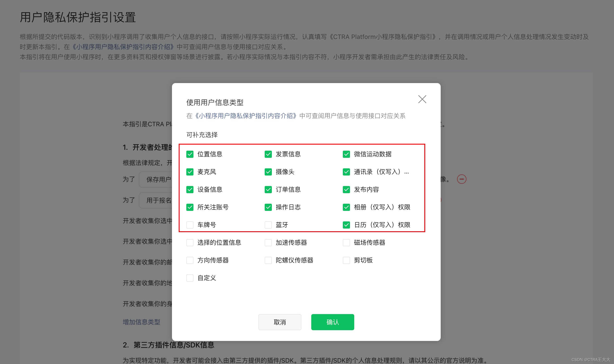Toggle the 摄像头 checkbox
Viewport: 614px width, 364px height.
click(268, 172)
